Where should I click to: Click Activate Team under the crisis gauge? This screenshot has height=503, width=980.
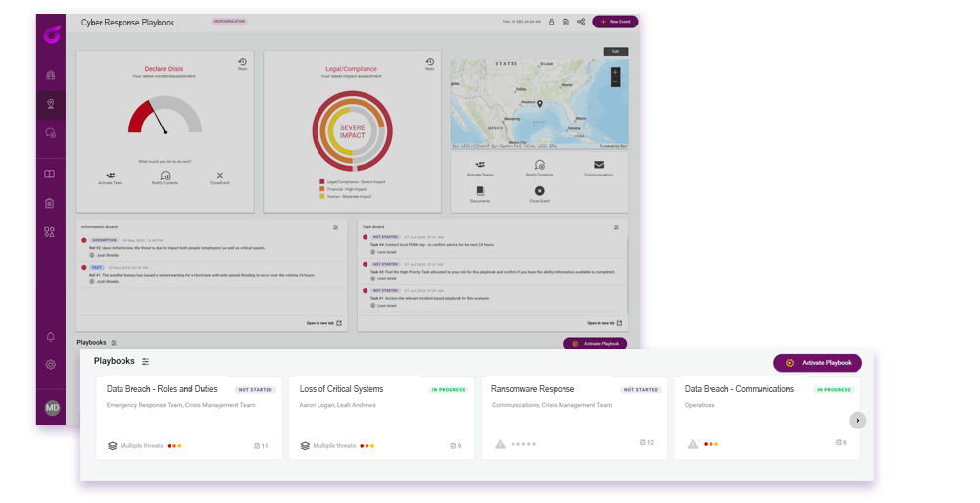(x=111, y=178)
